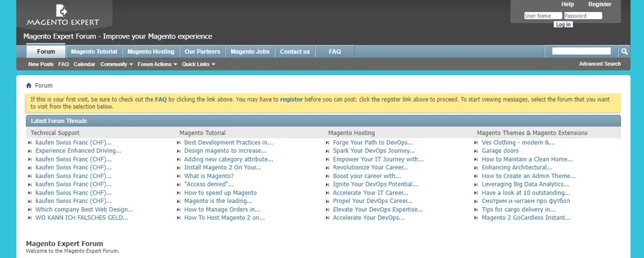Click arrow icon beside Design magento to increase

coord(179,151)
